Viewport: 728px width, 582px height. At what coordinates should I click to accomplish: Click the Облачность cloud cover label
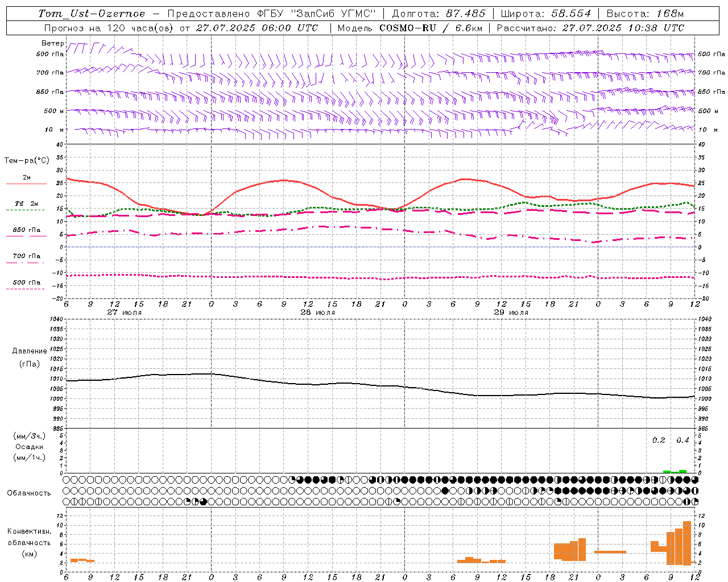pos(29,493)
